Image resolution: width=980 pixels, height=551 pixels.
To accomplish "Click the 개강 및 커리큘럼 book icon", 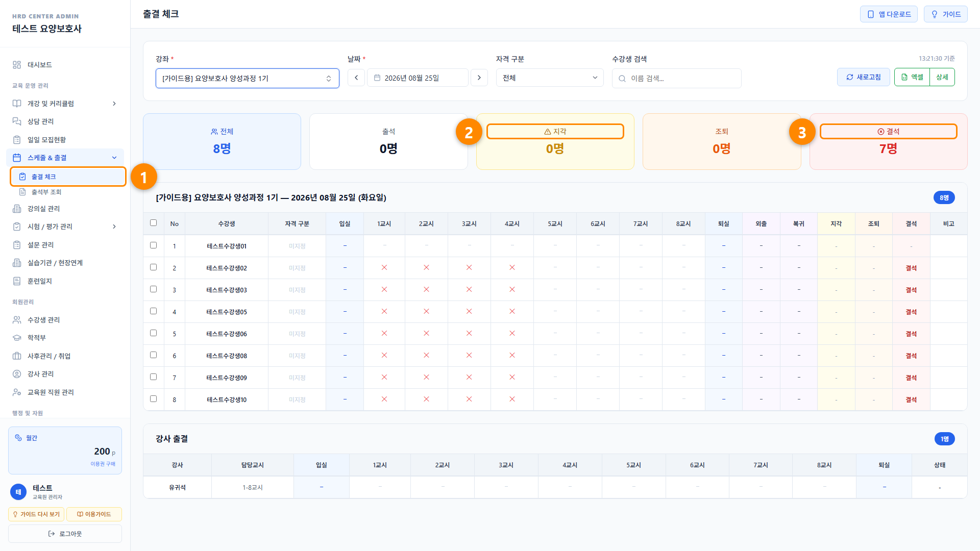I will (17, 104).
